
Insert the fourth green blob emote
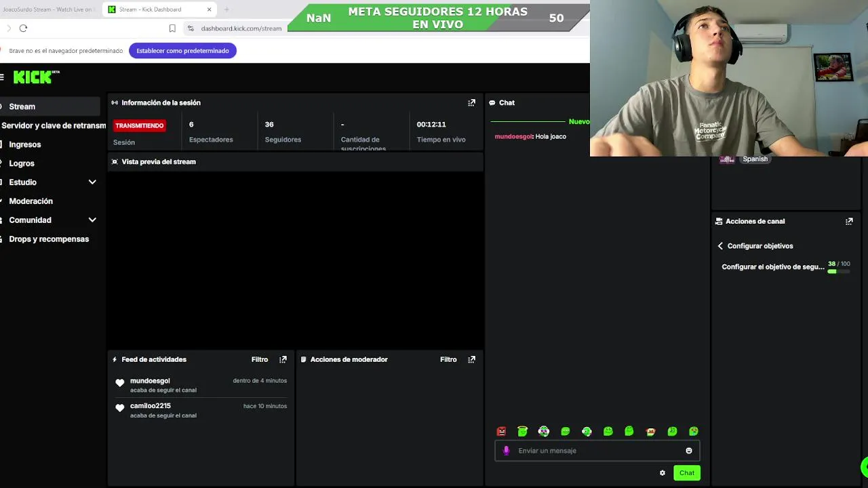click(566, 431)
